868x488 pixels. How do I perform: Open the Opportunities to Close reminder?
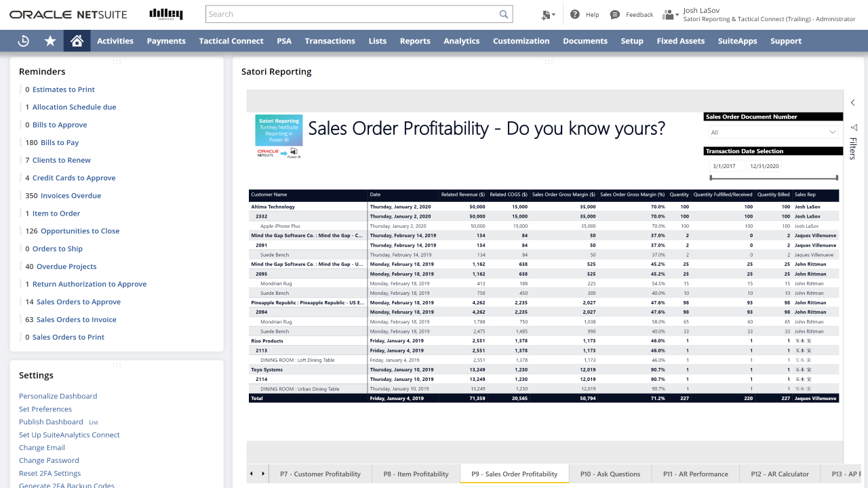pyautogui.click(x=80, y=230)
